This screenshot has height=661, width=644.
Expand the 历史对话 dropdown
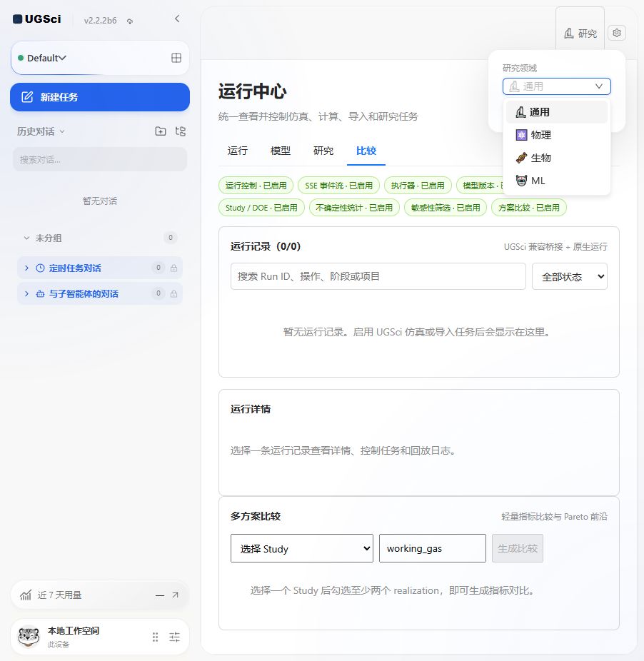(41, 131)
